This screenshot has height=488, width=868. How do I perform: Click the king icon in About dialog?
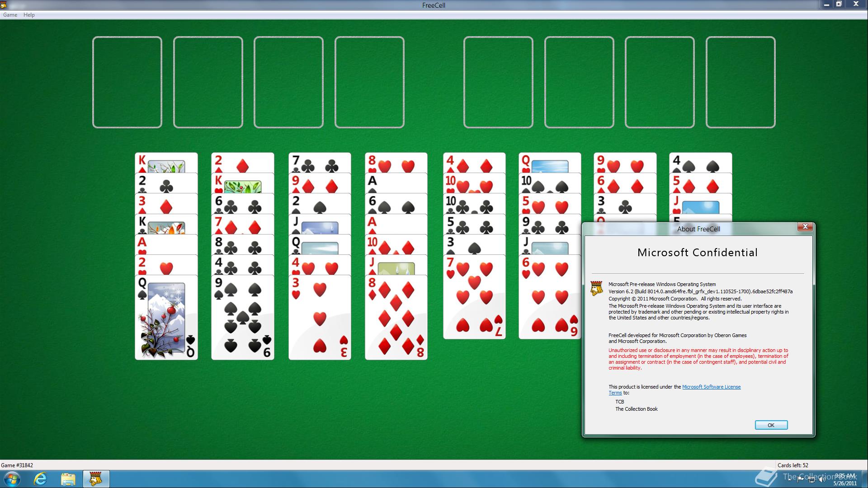pos(597,288)
